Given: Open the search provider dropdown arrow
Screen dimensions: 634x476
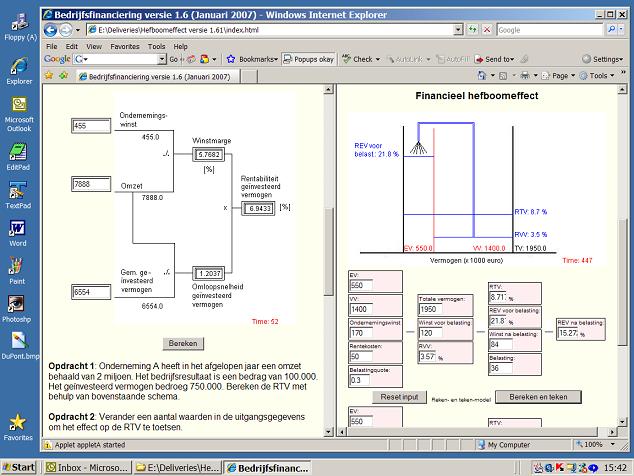Looking at the screenshot, I should pyautogui.click(x=621, y=30).
